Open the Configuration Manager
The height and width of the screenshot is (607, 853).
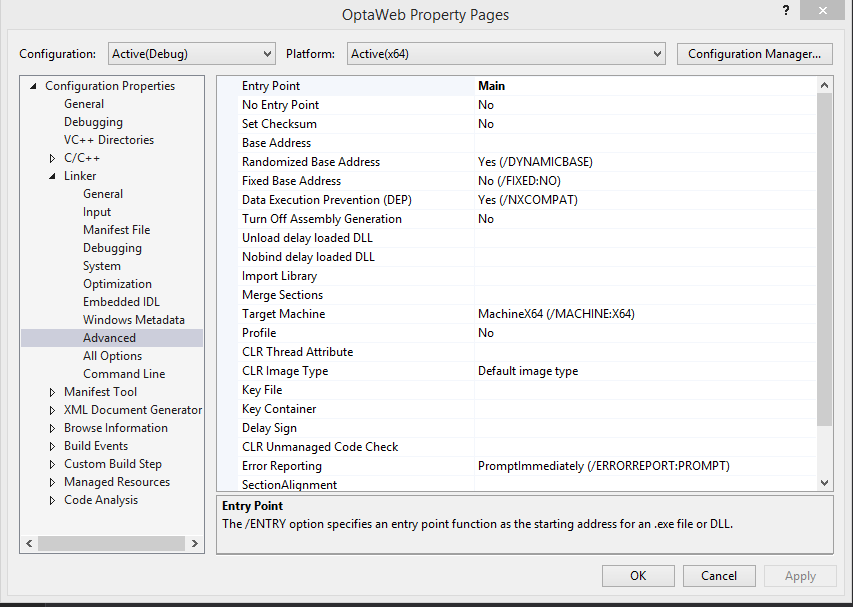754,54
